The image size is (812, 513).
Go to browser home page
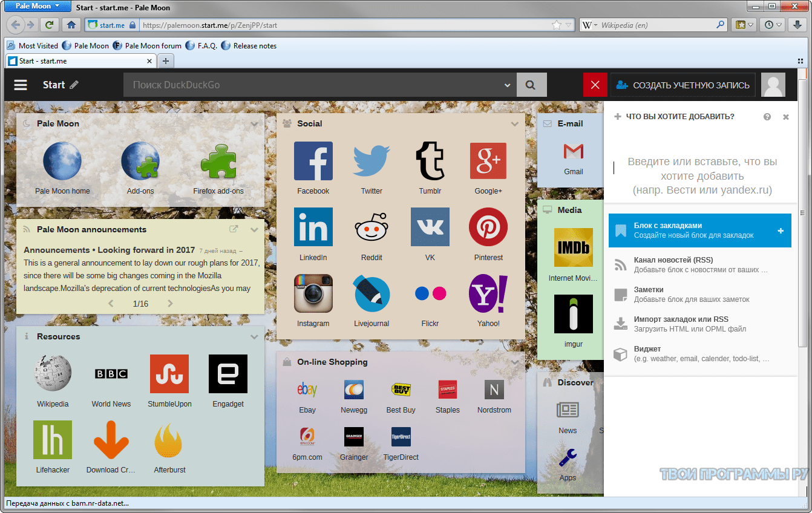click(71, 25)
